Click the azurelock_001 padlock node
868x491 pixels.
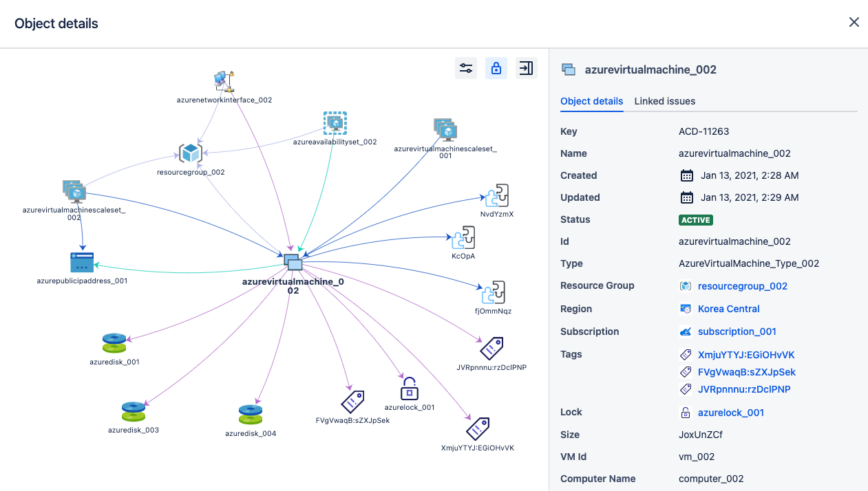point(410,389)
